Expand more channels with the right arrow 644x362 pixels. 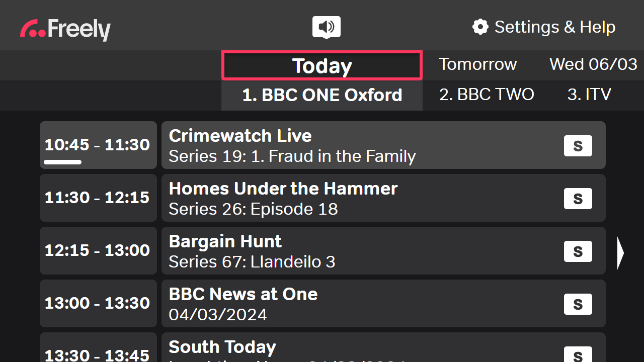click(621, 253)
